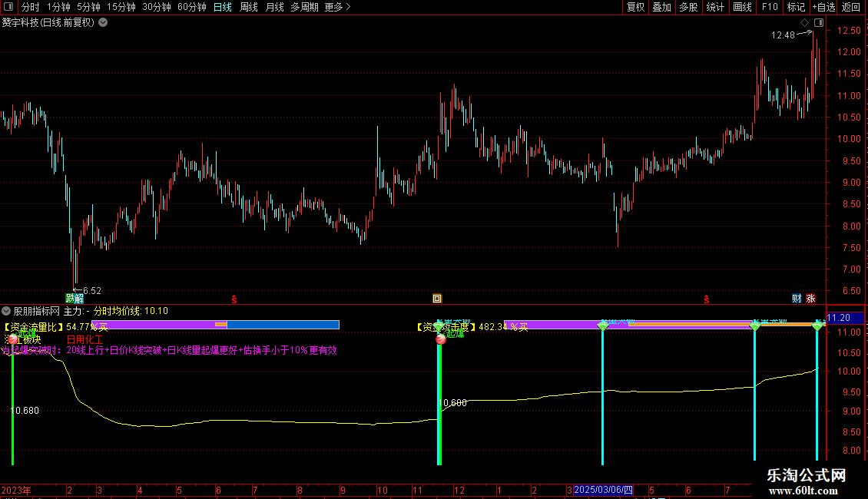Click the 赞宇科技(日线.前复权) chart title
The height and width of the screenshot is (499, 868).
(x=48, y=22)
